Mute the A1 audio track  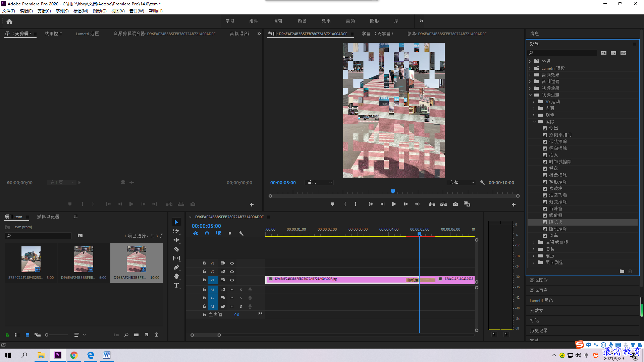click(232, 290)
